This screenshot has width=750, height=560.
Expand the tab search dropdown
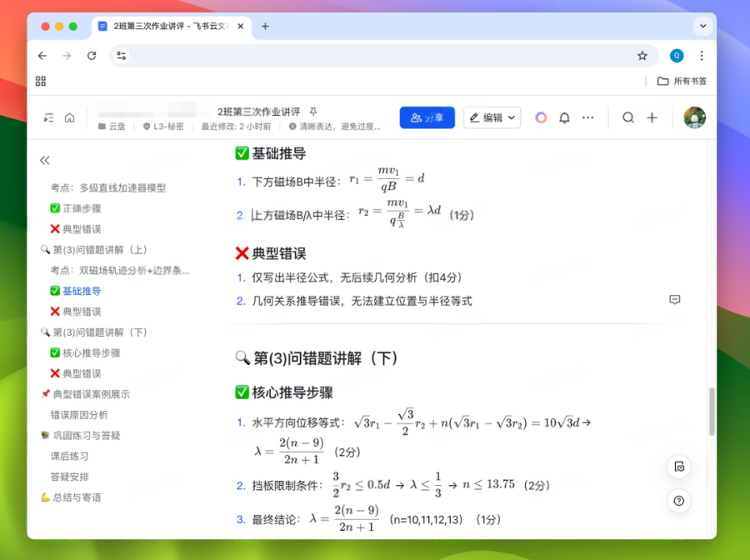click(x=702, y=27)
